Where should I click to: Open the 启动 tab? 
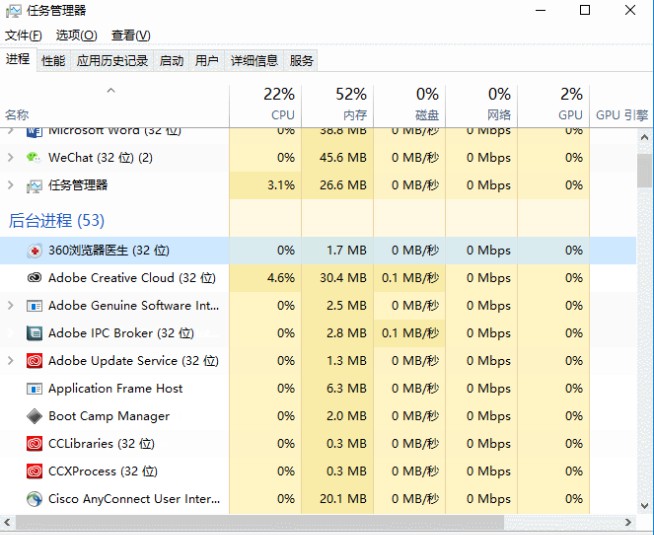(172, 61)
